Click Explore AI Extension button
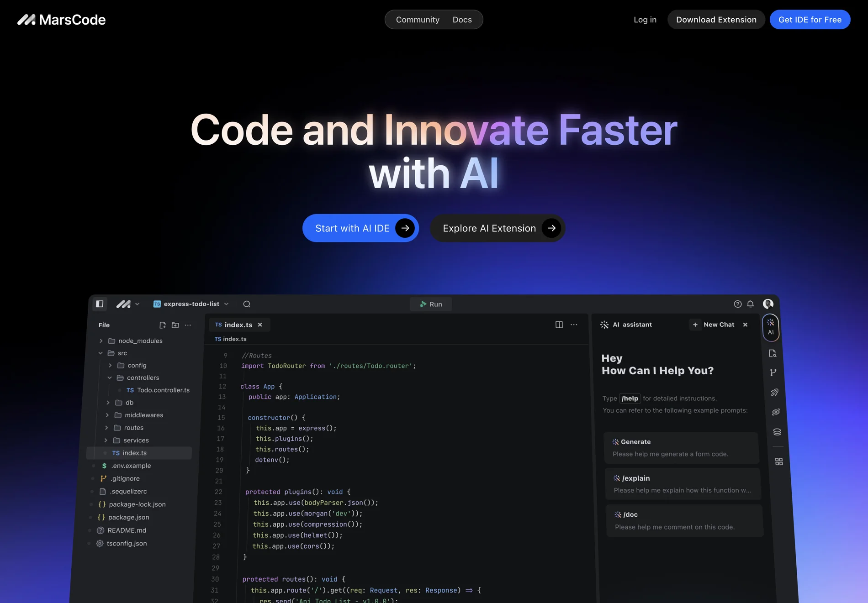 pos(498,228)
